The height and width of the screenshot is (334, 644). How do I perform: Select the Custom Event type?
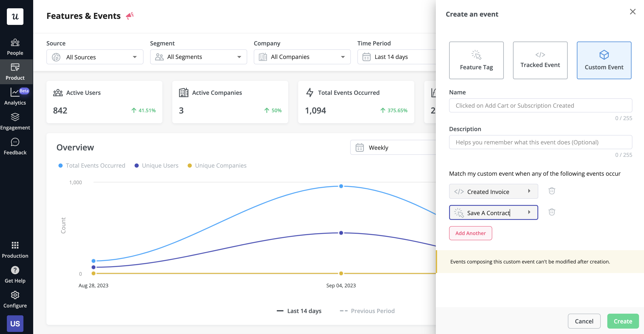[x=604, y=60]
